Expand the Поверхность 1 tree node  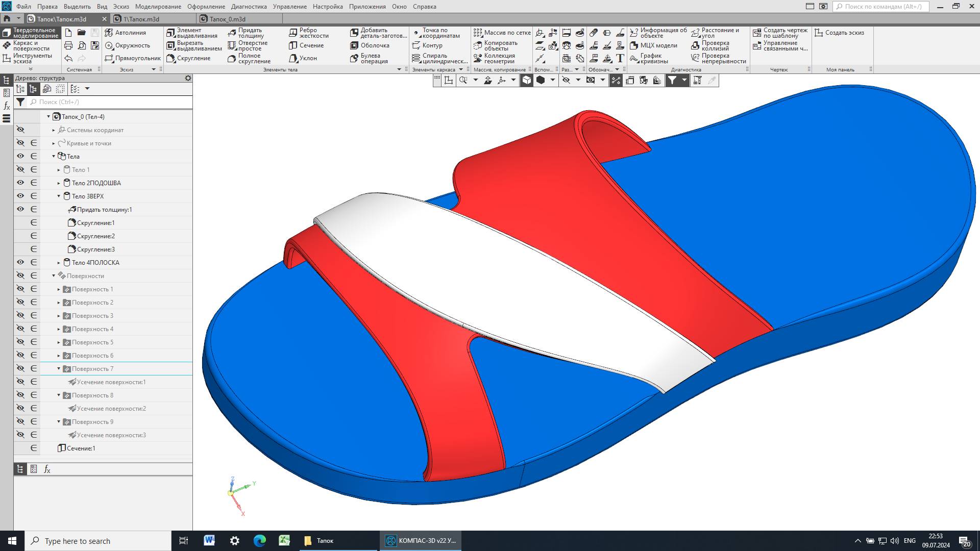[x=59, y=289]
